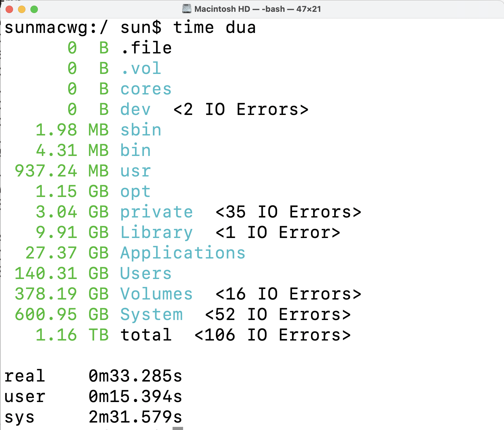Select the '.file' entry in the output

(x=146, y=48)
